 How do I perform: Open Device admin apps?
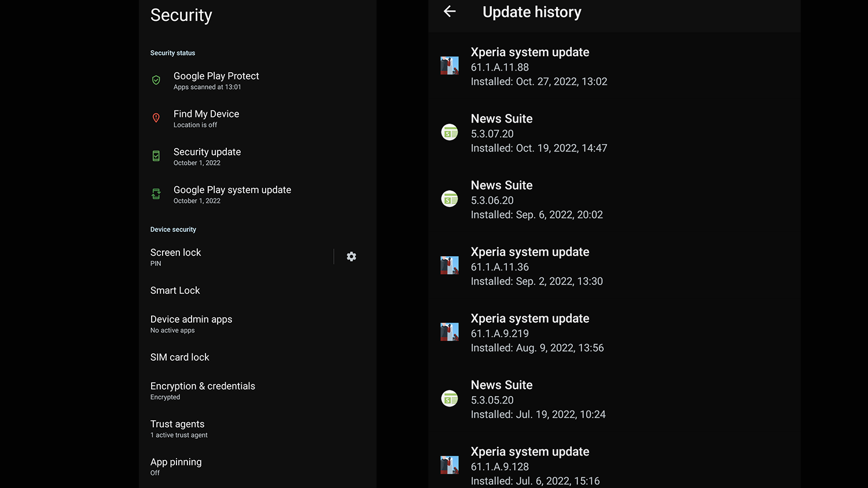click(192, 324)
